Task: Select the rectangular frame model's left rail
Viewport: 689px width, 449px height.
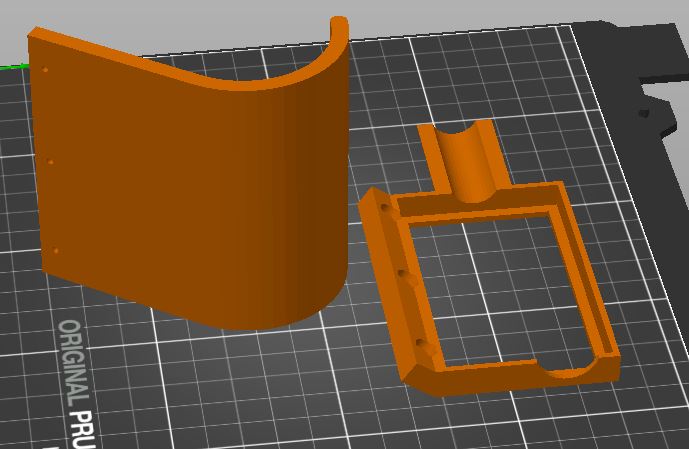Action: (x=398, y=286)
